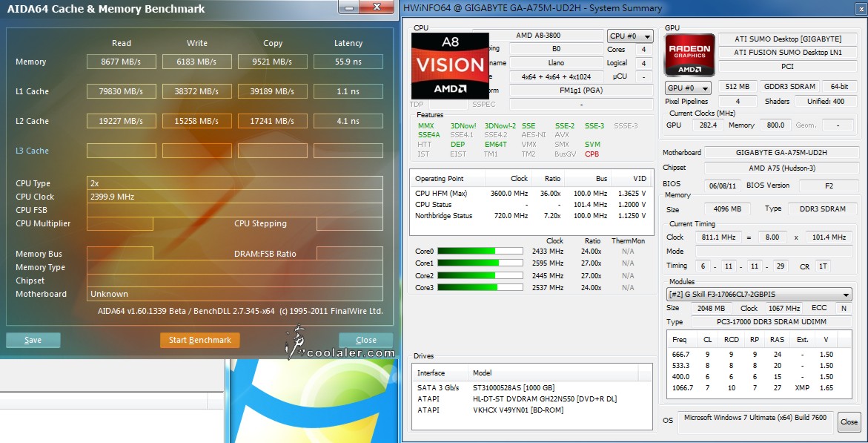Click BIOS Version F2 field

click(x=829, y=186)
